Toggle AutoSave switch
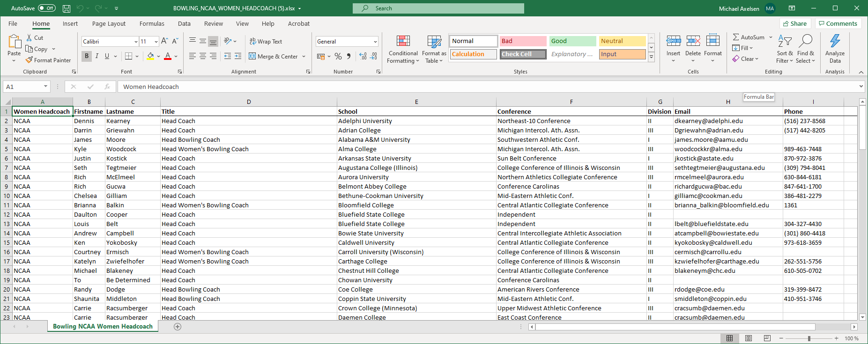 pos(47,8)
